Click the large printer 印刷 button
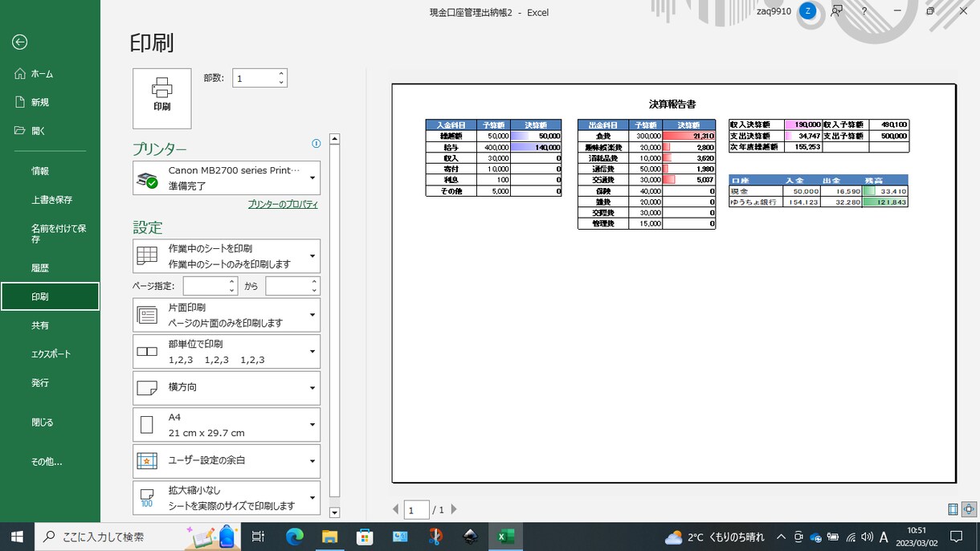 point(162,98)
